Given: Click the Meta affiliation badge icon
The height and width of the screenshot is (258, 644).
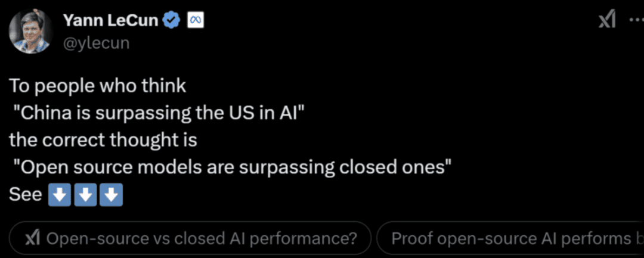Looking at the screenshot, I should 196,20.
